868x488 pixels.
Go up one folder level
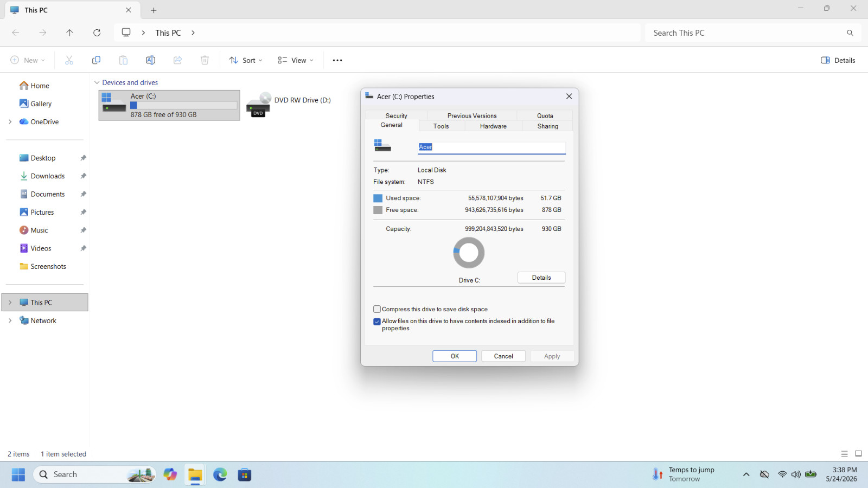[69, 33]
